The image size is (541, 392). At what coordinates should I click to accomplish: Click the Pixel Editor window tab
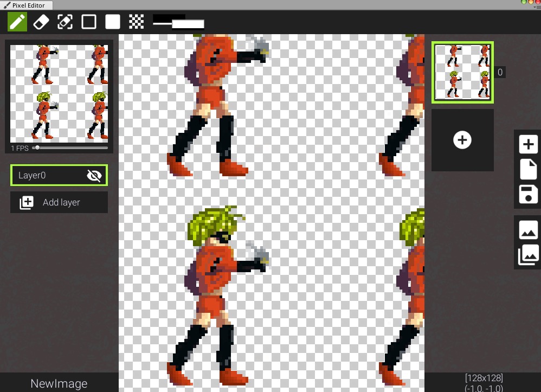[x=26, y=5]
